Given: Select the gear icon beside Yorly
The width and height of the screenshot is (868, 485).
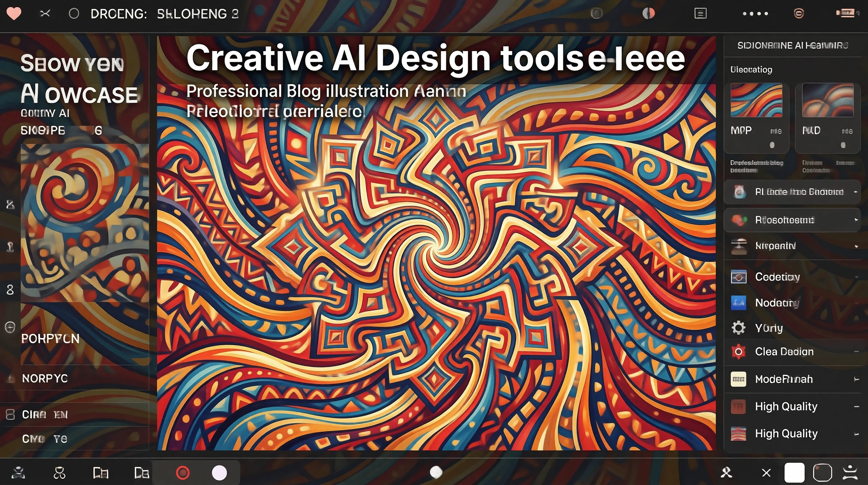Looking at the screenshot, I should pyautogui.click(x=738, y=327).
